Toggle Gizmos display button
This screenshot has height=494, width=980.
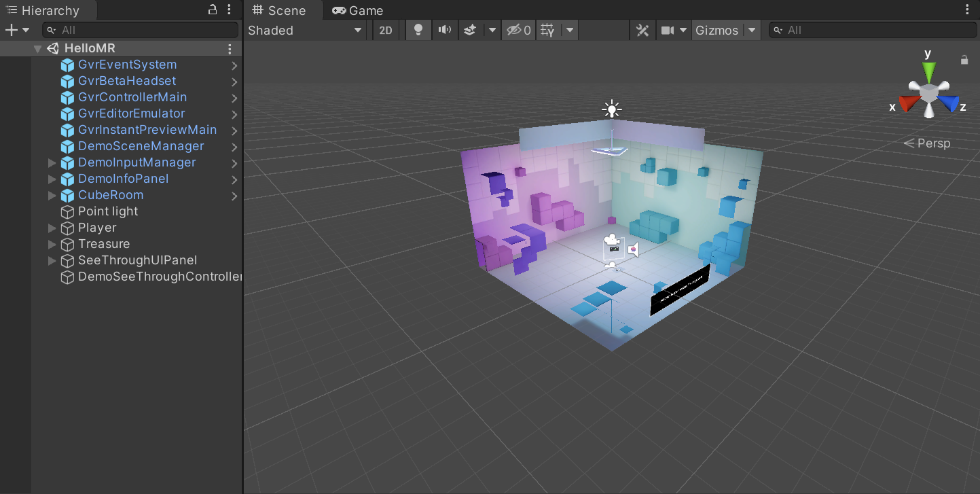pyautogui.click(x=717, y=31)
